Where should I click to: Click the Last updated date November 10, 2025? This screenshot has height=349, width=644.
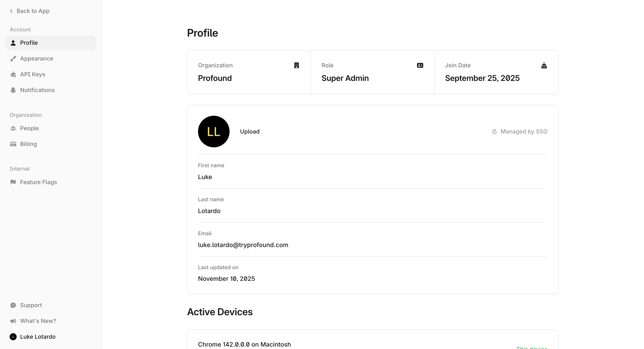[226, 279]
